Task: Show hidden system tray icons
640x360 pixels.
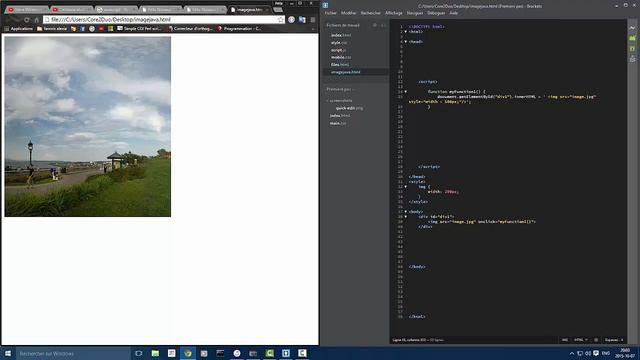Action: point(572,353)
